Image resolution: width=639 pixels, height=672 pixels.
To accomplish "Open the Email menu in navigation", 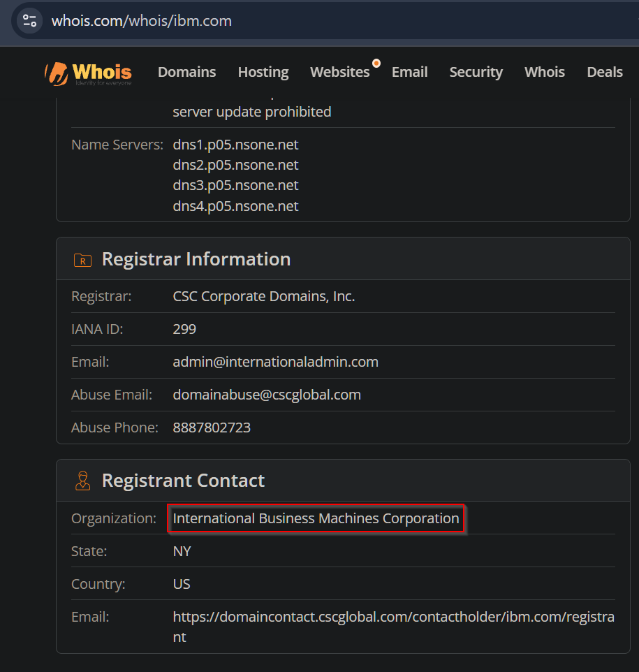I will tap(410, 72).
